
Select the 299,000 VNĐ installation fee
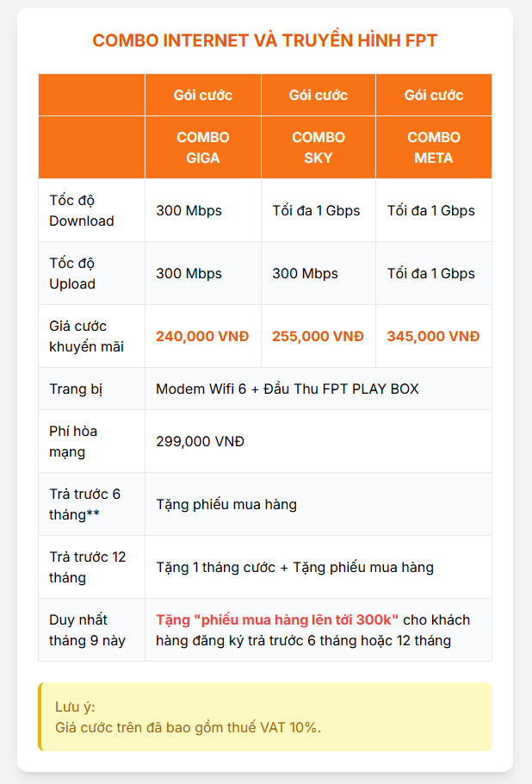[200, 441]
